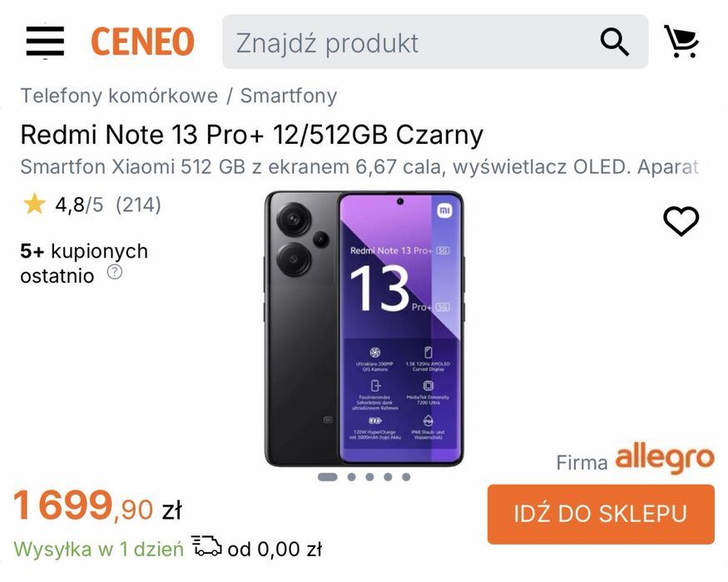Select the second image carousel dot
Image resolution: width=728 pixels, height=582 pixels.
point(351,477)
